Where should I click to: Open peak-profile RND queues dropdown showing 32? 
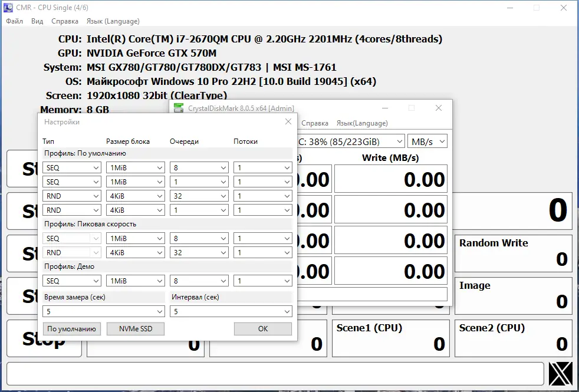tap(199, 252)
